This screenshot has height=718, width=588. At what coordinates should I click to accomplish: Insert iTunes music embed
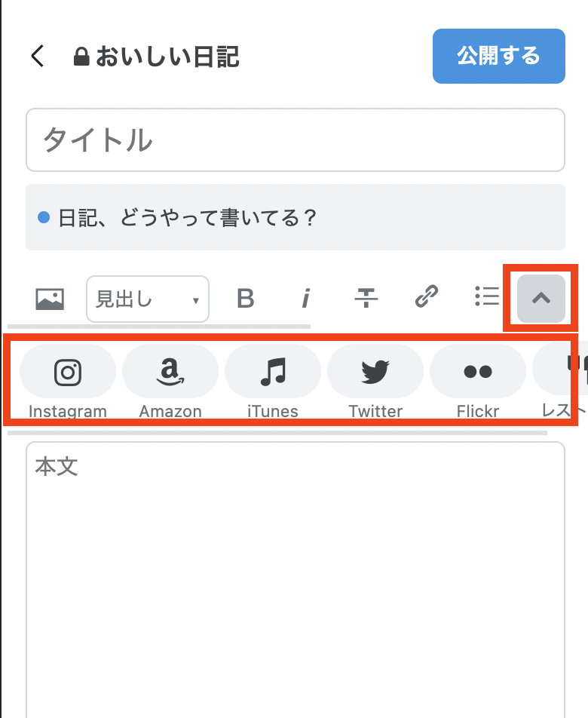tap(273, 382)
